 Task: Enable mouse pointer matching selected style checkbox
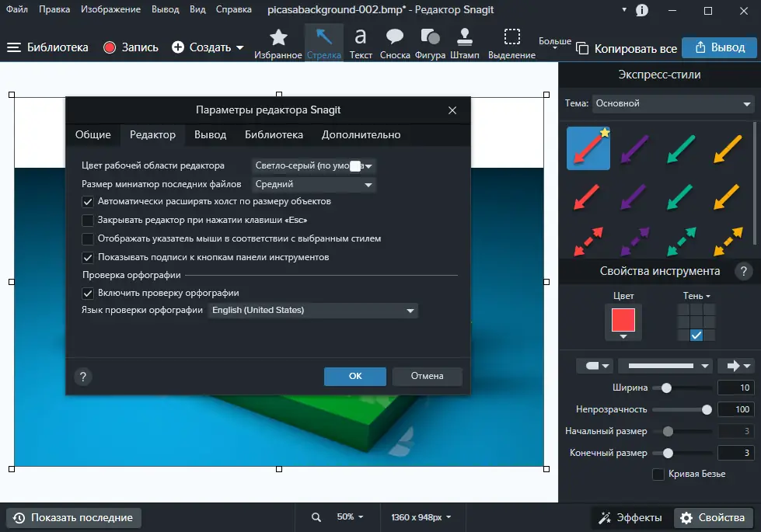[x=88, y=239]
